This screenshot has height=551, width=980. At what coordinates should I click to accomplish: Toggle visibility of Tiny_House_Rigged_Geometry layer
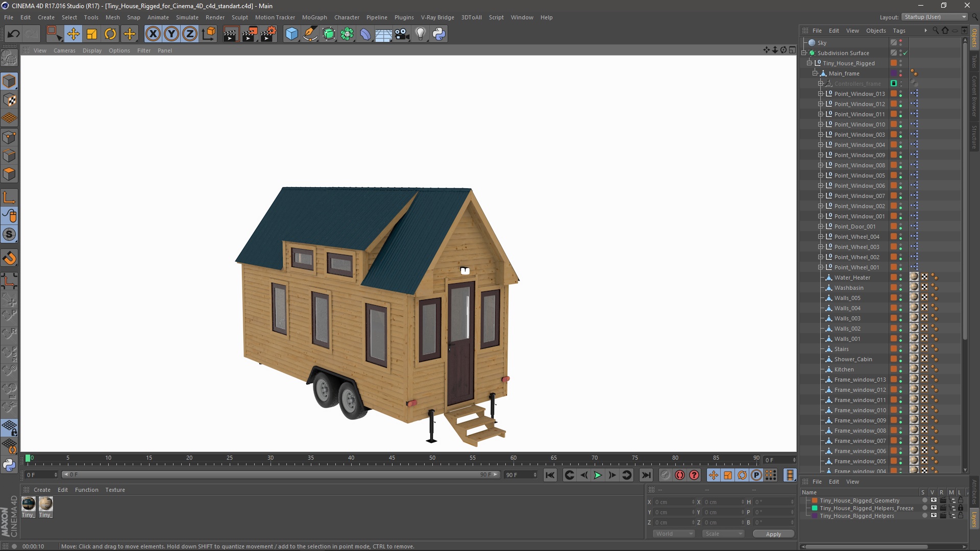click(x=934, y=500)
